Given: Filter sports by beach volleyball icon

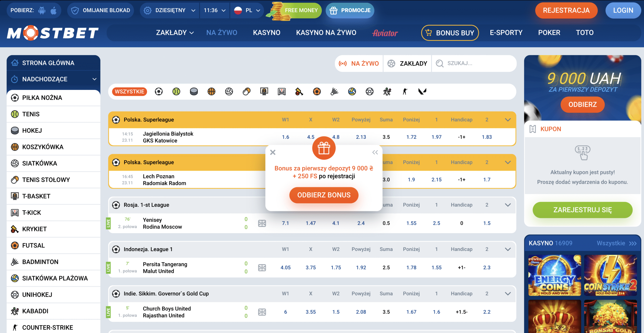Looking at the screenshot, I should 352,91.
